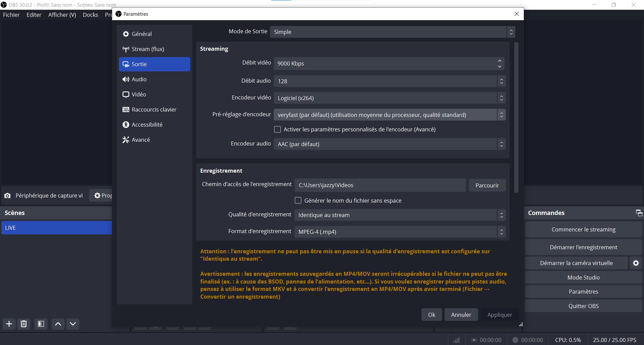
Task: Expand the Mode de Sortie dropdown
Action: (392, 32)
